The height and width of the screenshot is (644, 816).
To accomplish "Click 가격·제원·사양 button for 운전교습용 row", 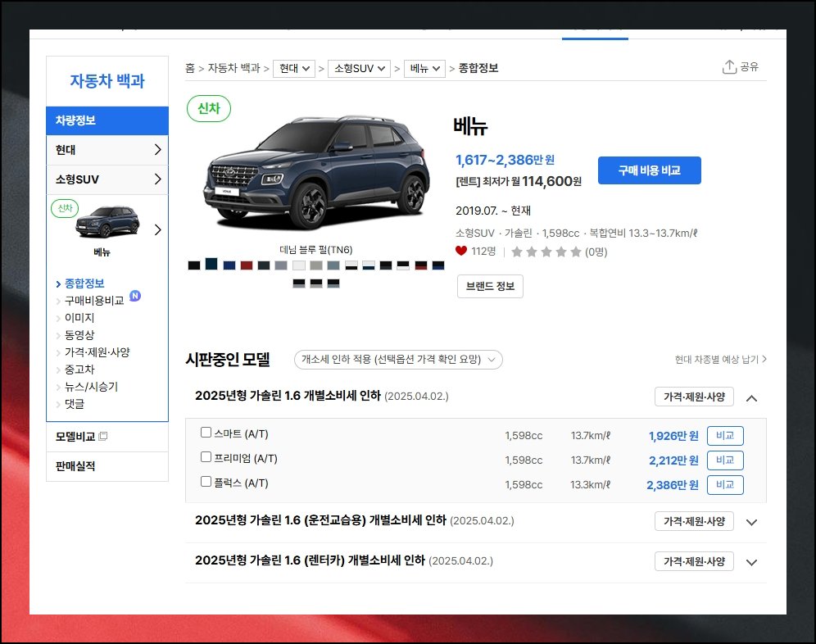I will coord(694,521).
